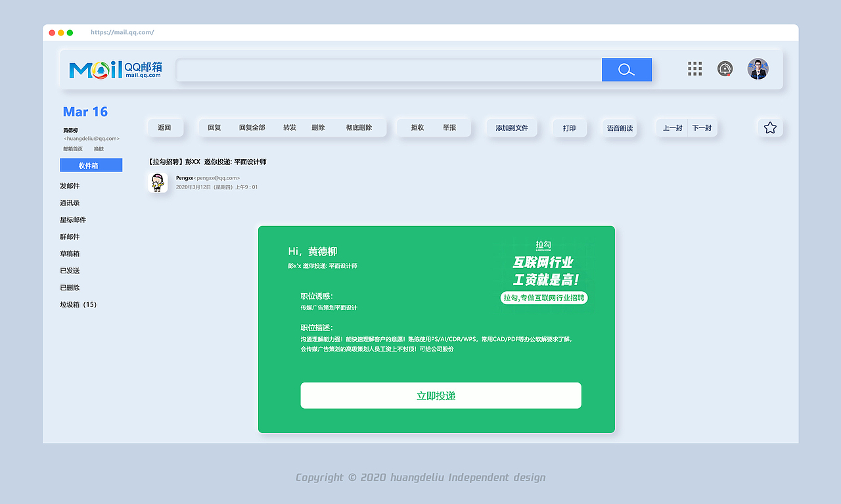The height and width of the screenshot is (504, 841).
Task: Start voice reading with 语音朗读
Action: tap(620, 127)
